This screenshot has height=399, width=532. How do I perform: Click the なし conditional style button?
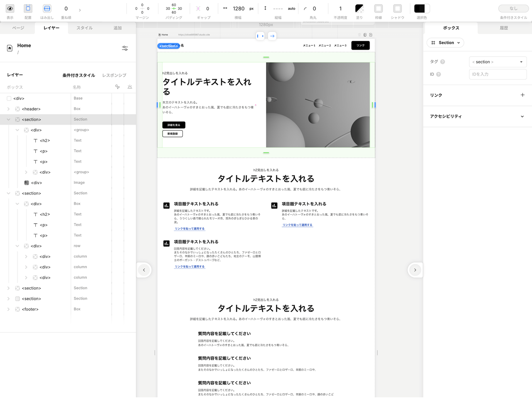click(514, 8)
